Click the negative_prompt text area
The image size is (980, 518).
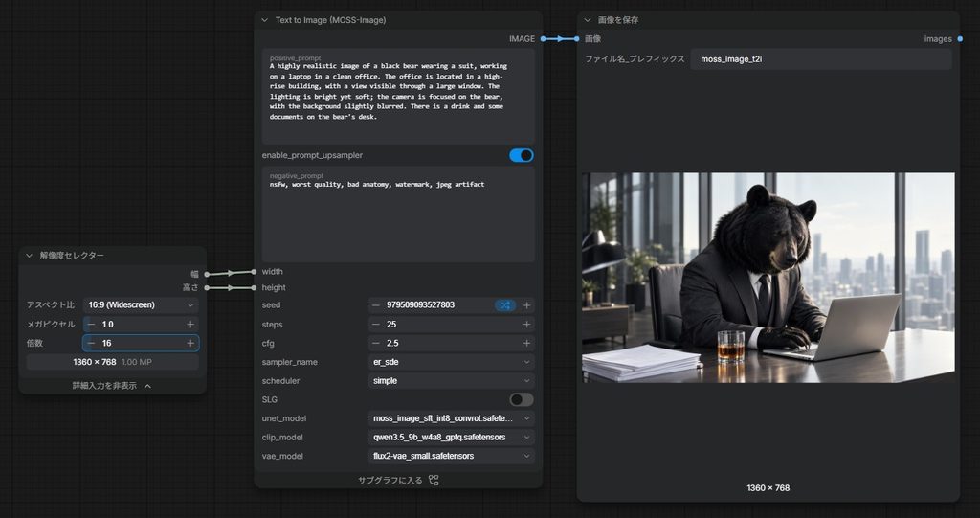398,214
